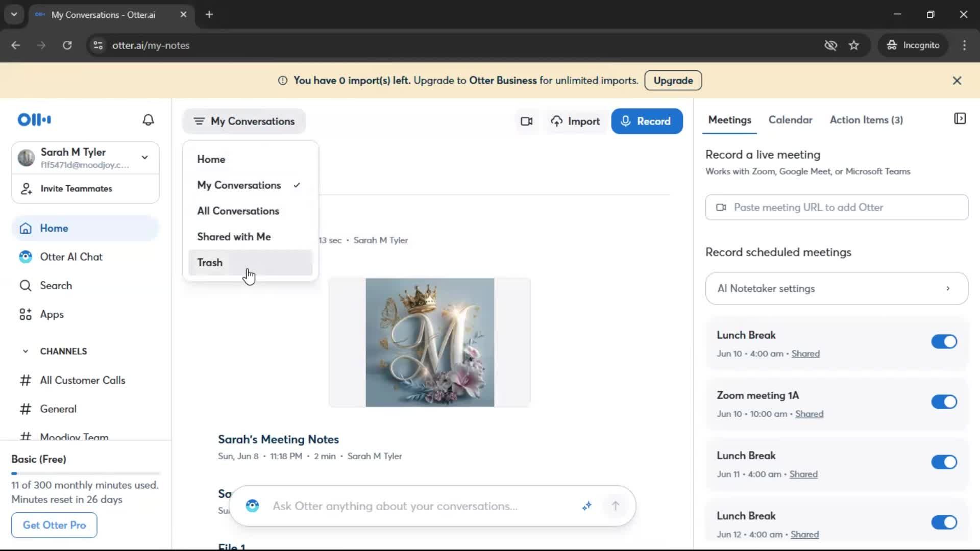The height and width of the screenshot is (551, 980).
Task: Toggle Lunch Break Jun 12 recording
Action: 944,522
